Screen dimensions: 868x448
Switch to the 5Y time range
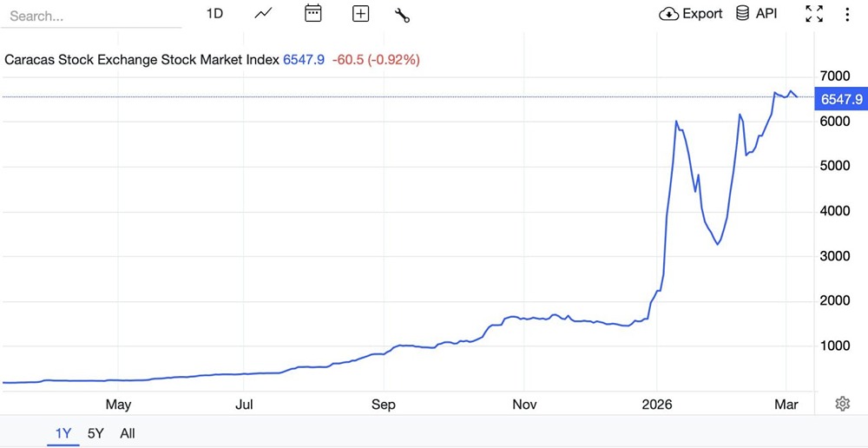95,433
